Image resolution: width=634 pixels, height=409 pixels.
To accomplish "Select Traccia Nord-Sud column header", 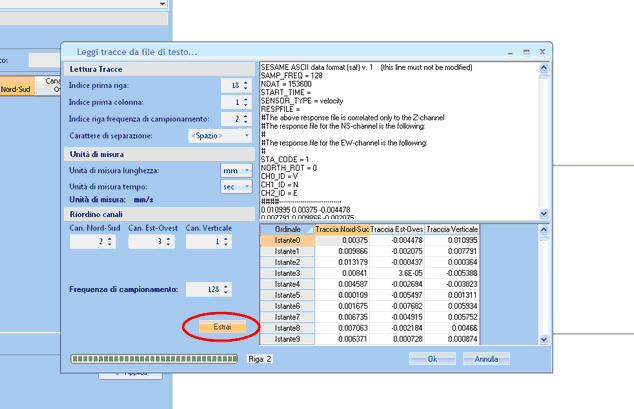I will [x=342, y=229].
